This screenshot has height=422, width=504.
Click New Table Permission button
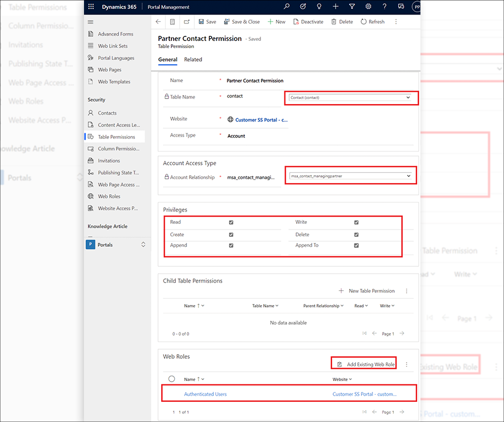click(367, 290)
